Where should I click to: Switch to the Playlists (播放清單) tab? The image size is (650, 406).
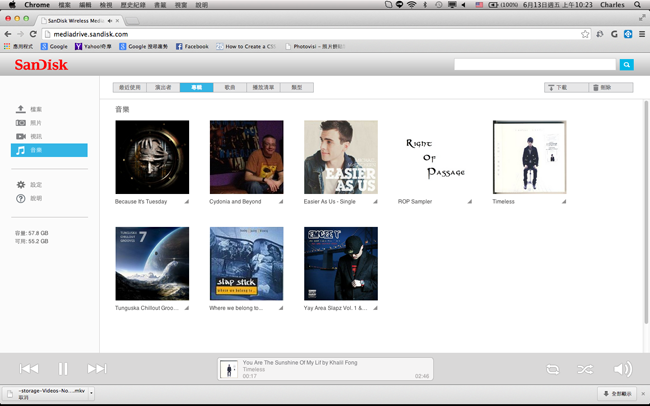[263, 88]
